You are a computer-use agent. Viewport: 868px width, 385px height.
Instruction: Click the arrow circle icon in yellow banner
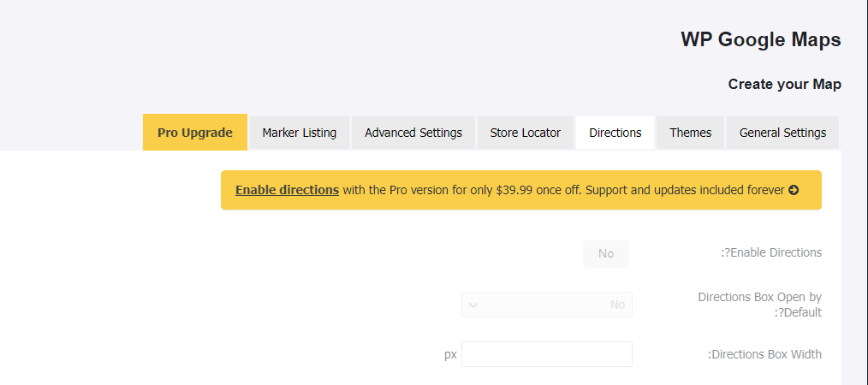point(794,190)
